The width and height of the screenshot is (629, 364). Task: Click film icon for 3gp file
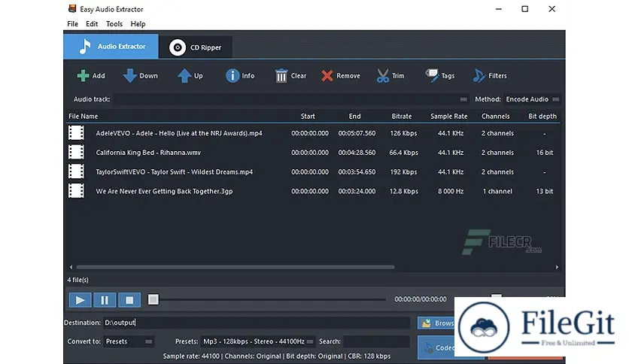76,191
